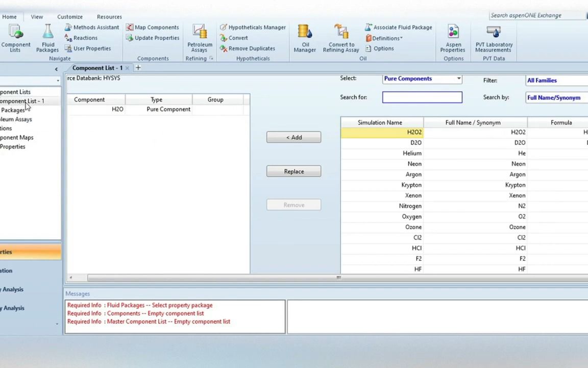Open Aspen Properties options
588x368 pixels.
tap(453, 38)
